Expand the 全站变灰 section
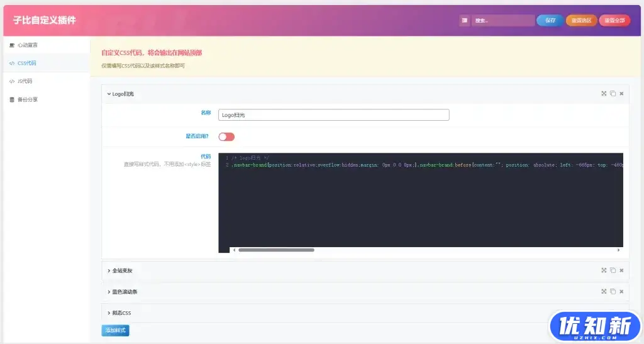Viewport: 644px width, 344px height. point(121,270)
